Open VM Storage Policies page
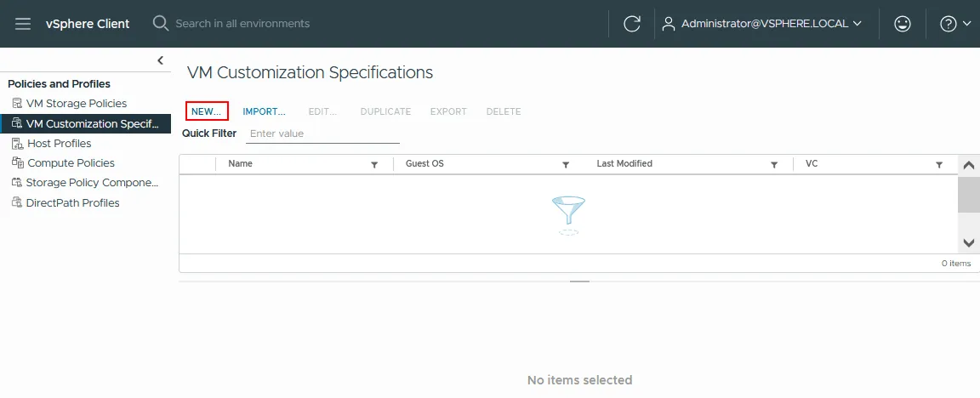Screen dimensions: 980x398 tap(77, 103)
